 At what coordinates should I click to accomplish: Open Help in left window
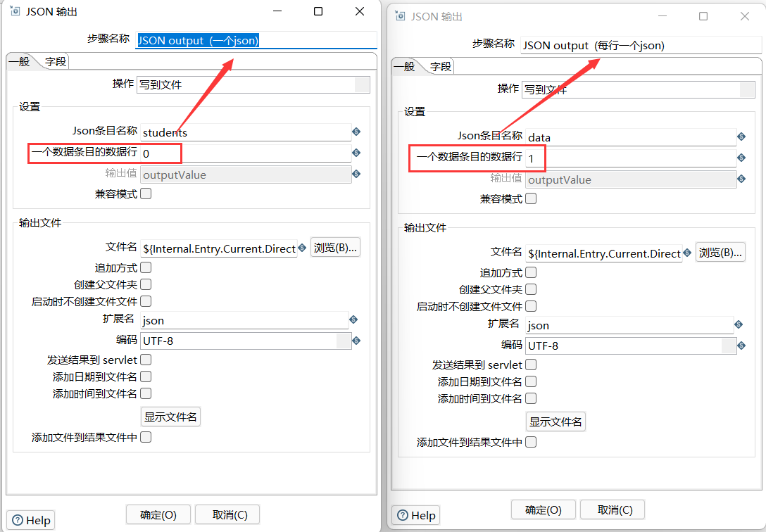(x=31, y=520)
